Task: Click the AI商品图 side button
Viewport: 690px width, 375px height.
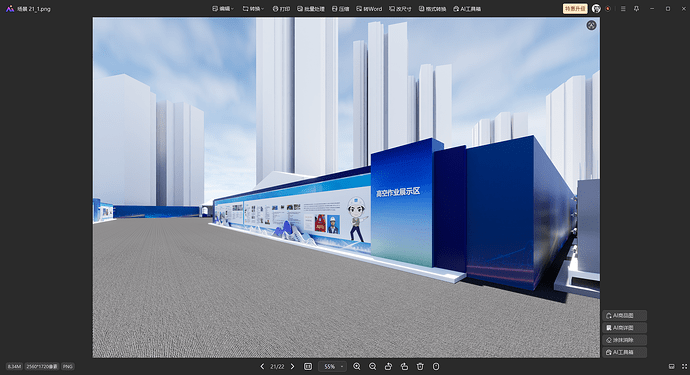Action: click(624, 316)
